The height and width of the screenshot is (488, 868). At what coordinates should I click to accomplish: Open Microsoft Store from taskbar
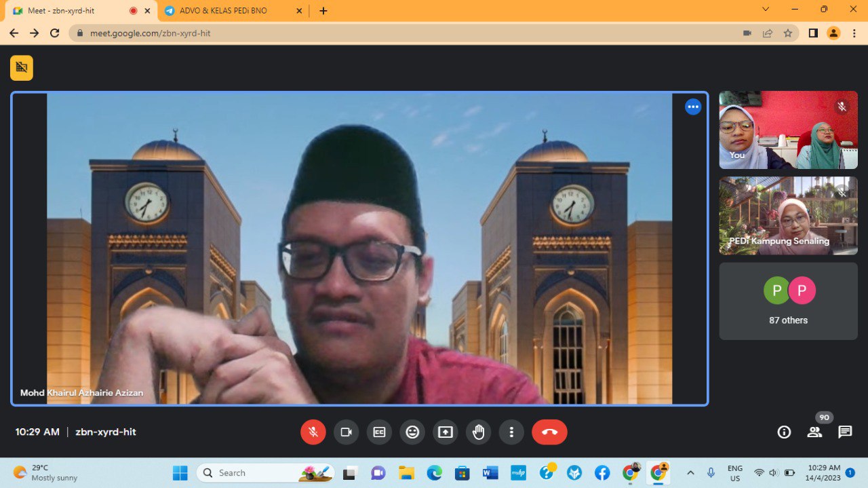[462, 473]
